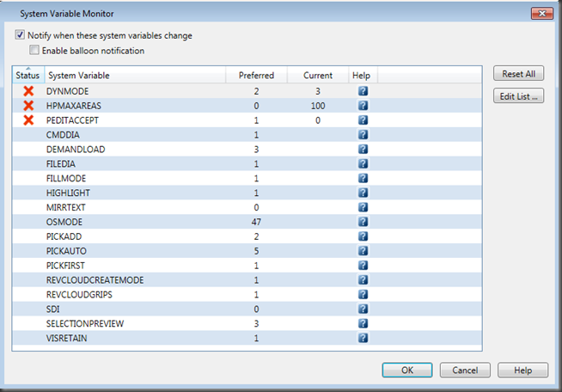Open help for PEDITACCEPT variable
562x392 pixels.
[x=363, y=120]
